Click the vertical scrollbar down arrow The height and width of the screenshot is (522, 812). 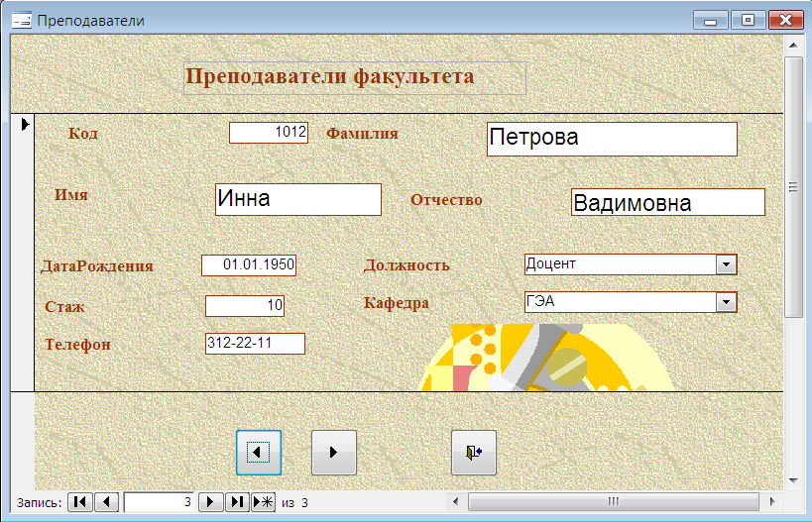793,480
